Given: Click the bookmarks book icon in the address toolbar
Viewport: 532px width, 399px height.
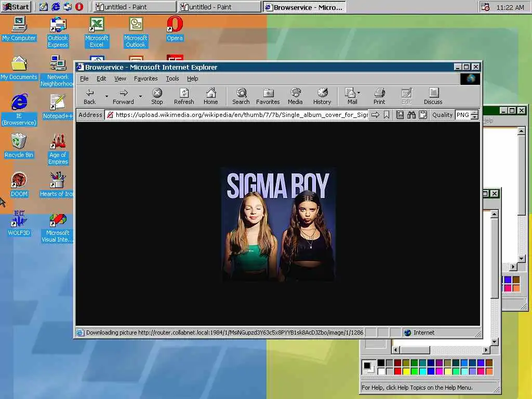Looking at the screenshot, I should pos(400,115).
